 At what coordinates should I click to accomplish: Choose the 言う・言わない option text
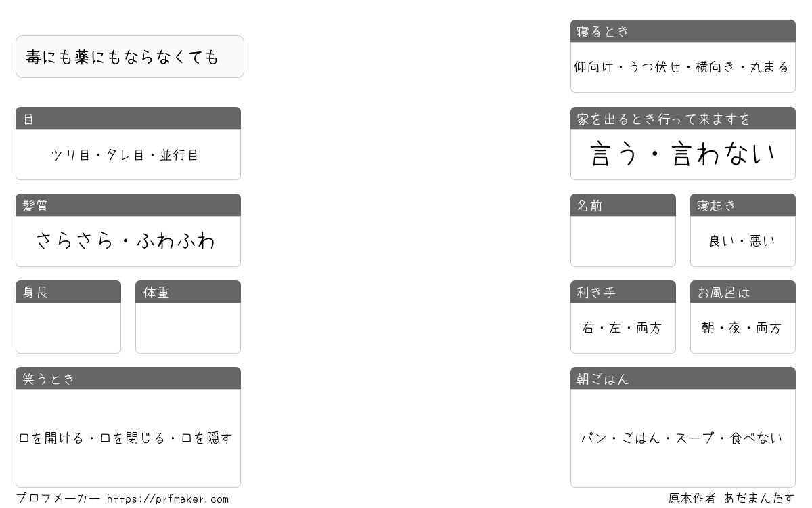tap(683, 154)
